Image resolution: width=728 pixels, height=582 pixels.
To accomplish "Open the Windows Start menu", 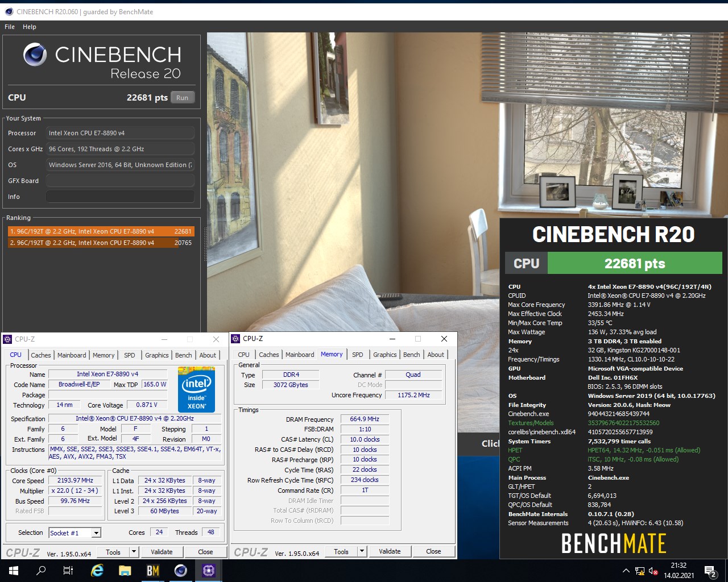I will [14, 571].
